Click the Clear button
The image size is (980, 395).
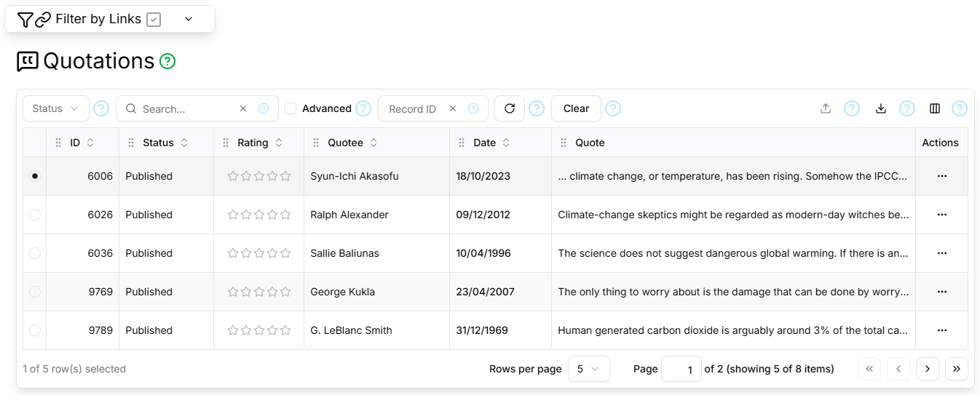click(576, 108)
